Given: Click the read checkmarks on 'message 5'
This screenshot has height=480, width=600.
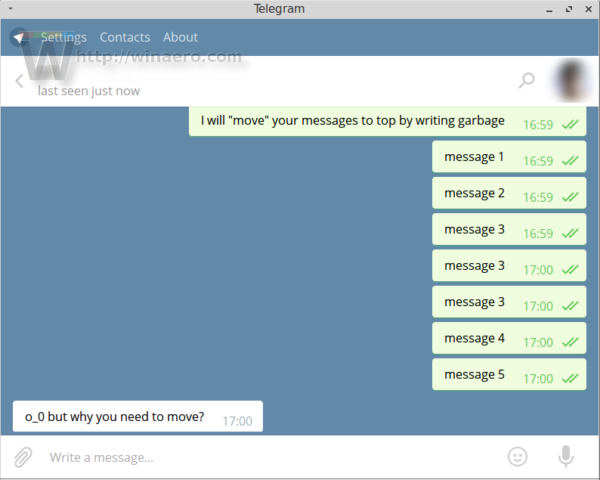Looking at the screenshot, I should coord(570,379).
